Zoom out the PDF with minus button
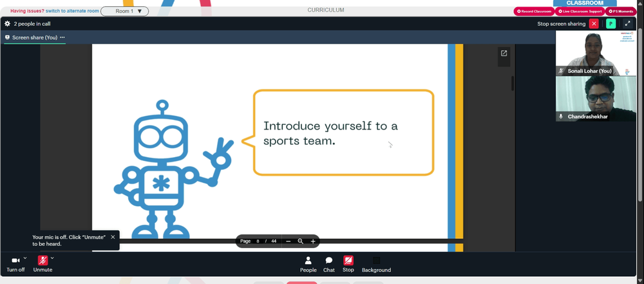This screenshot has width=644, height=284. pyautogui.click(x=289, y=241)
